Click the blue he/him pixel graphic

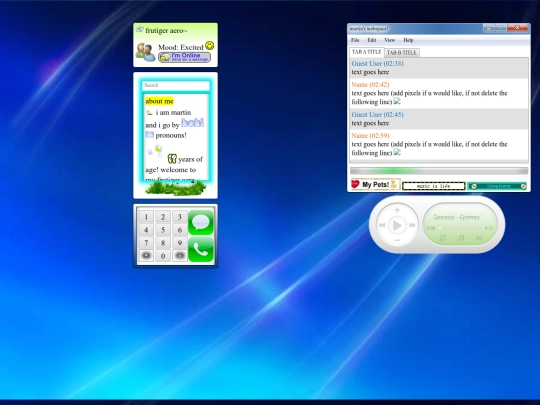193,123
